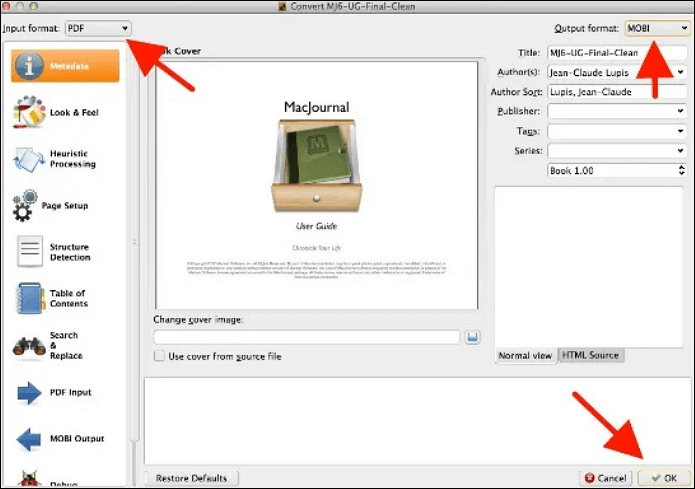Open Look & Feel settings icon

pyautogui.click(x=29, y=112)
